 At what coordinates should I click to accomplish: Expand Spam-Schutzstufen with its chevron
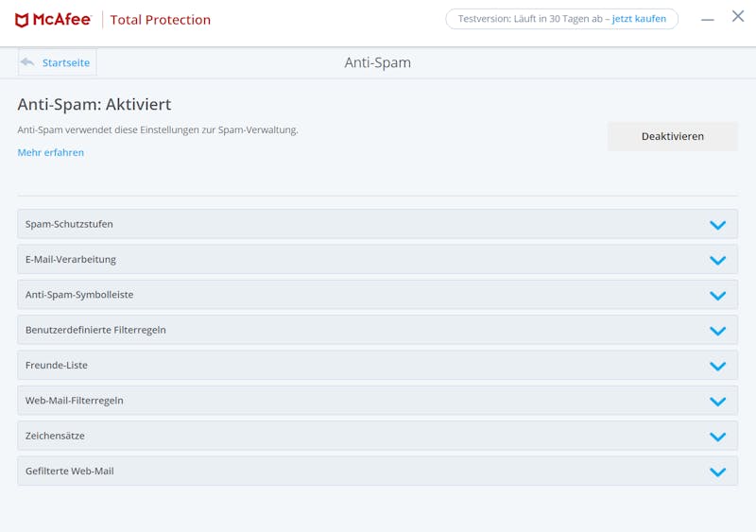(x=717, y=225)
